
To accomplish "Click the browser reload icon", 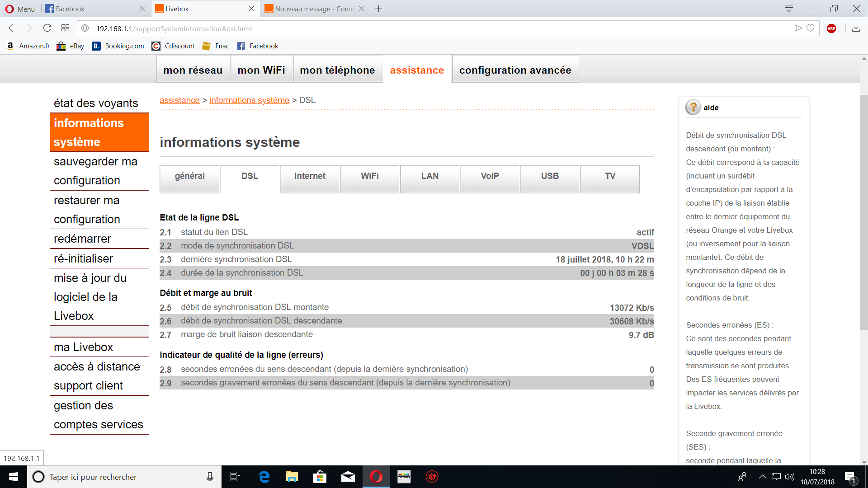I will [47, 28].
